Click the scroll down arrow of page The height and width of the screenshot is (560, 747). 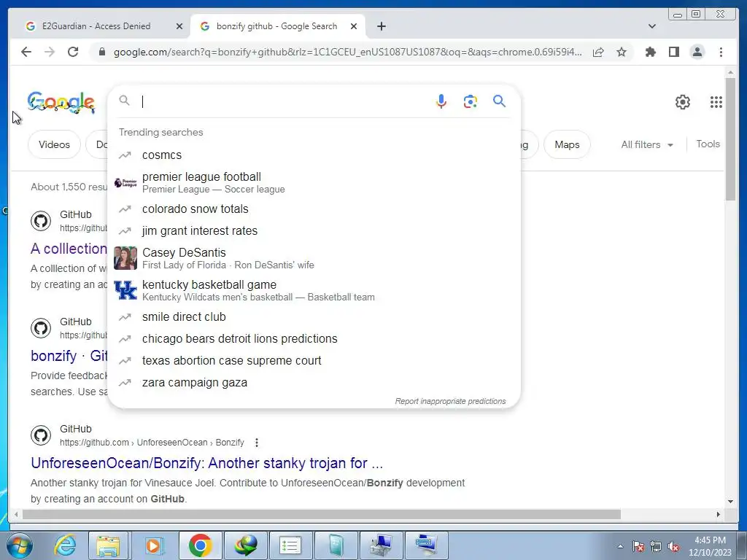(730, 502)
